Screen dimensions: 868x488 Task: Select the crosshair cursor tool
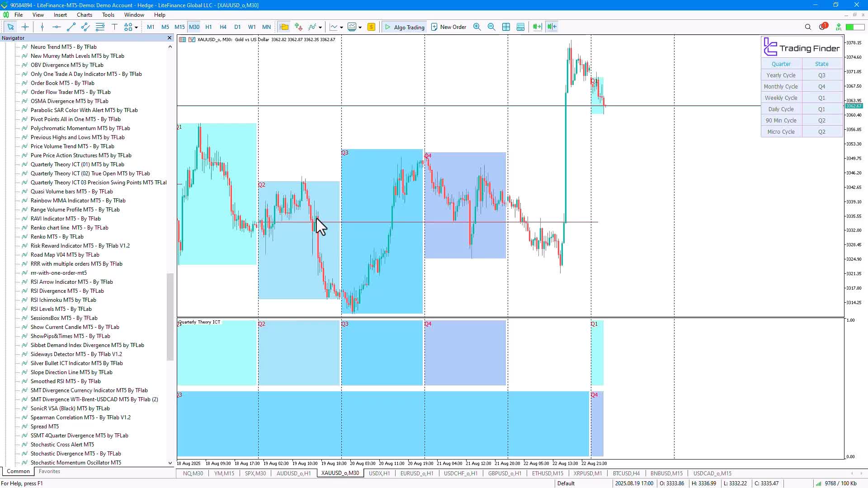[x=25, y=27]
